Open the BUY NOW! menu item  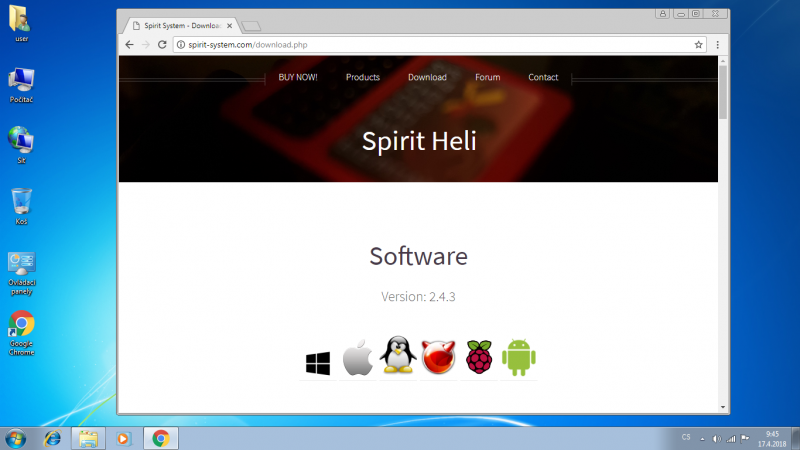[x=298, y=77]
